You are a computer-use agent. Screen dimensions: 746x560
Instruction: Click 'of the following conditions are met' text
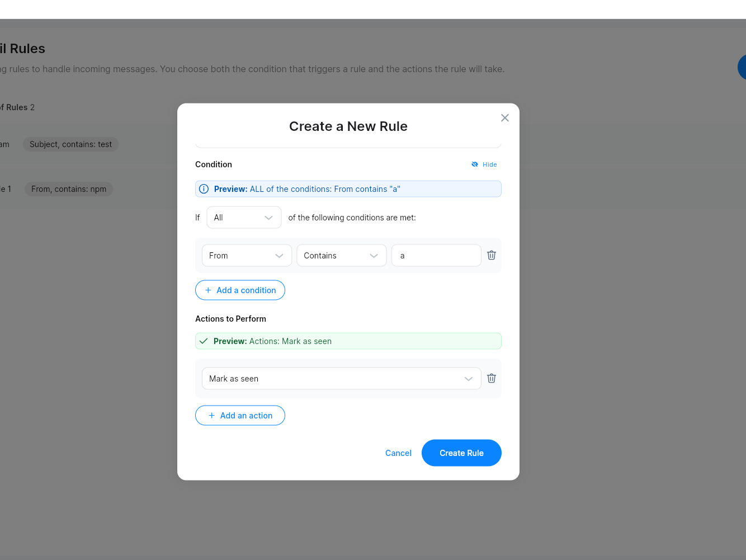coord(352,218)
